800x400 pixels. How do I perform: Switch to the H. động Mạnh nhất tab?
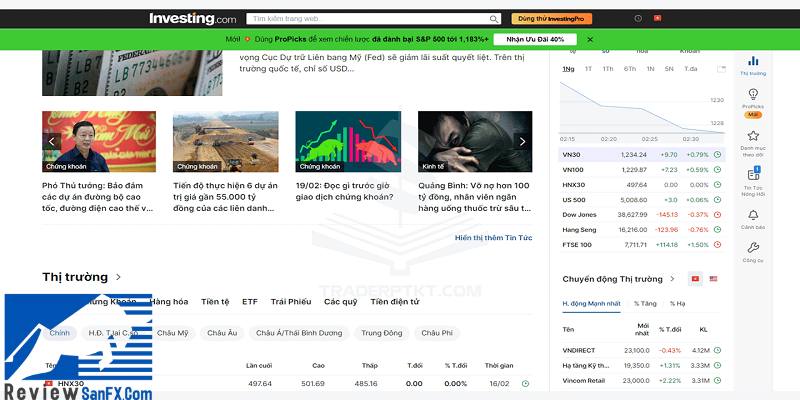[x=591, y=304]
